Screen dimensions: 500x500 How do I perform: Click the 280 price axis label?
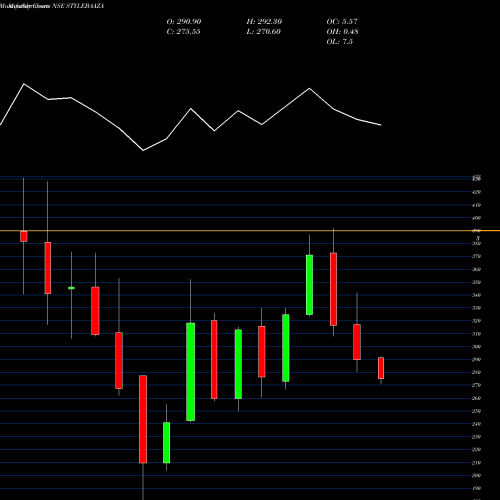pyautogui.click(x=477, y=372)
